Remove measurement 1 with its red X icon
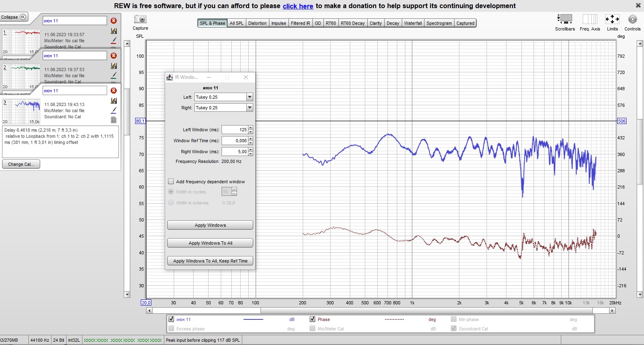The height and width of the screenshot is (345, 644). click(x=114, y=21)
